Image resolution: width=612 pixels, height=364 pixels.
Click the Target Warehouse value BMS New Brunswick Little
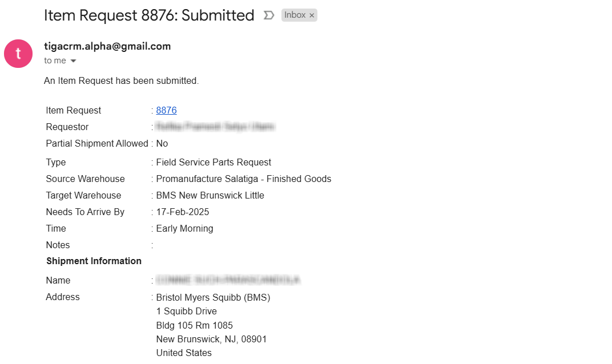pyautogui.click(x=210, y=195)
